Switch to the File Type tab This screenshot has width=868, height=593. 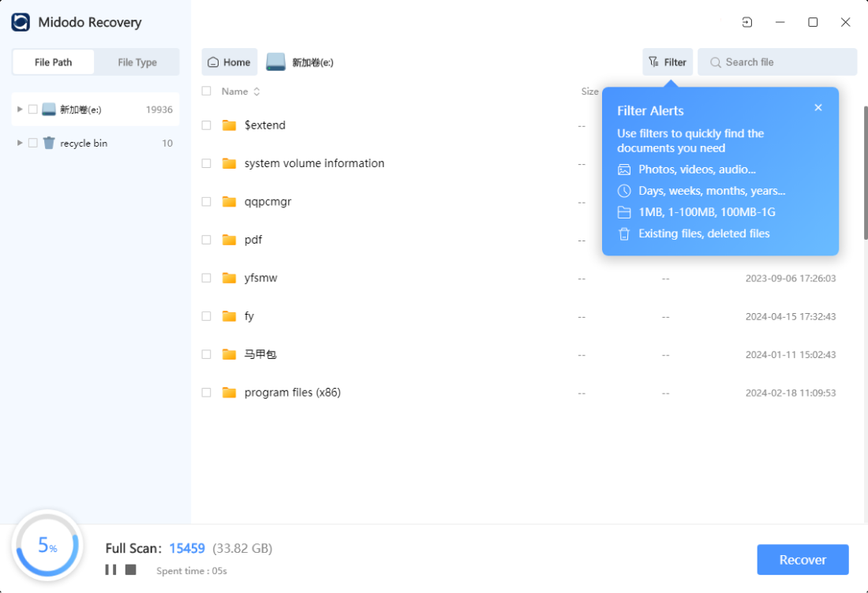tap(137, 62)
